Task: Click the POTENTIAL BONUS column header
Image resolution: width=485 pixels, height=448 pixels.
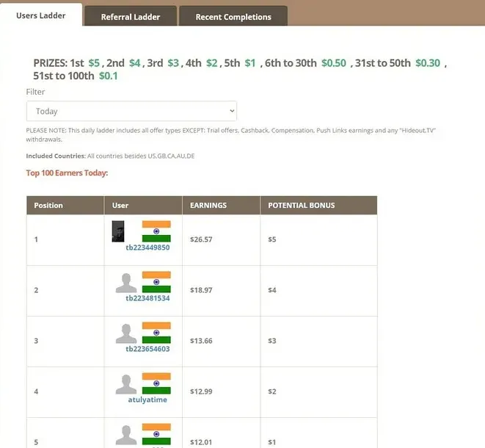Action: 301,206
